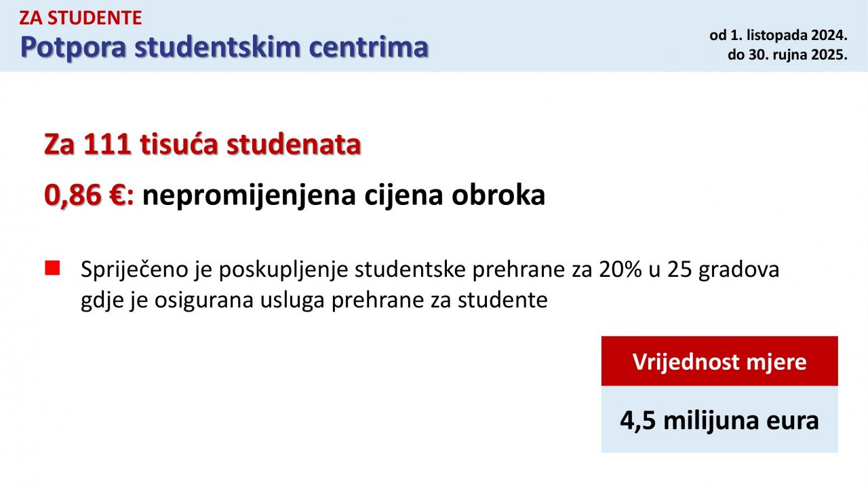Viewport: 868px width, 488px height.
Task: Click the "Za 111 tisuća studenata" heading
Action: tap(202, 145)
